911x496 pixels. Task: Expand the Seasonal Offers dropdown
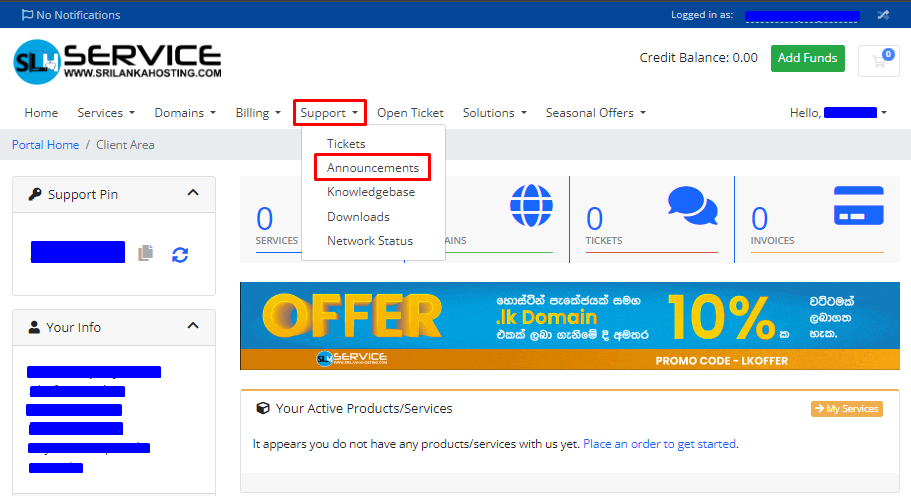[595, 113]
